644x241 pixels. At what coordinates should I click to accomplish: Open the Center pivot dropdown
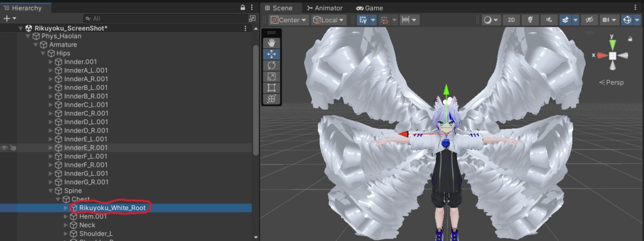click(x=289, y=20)
